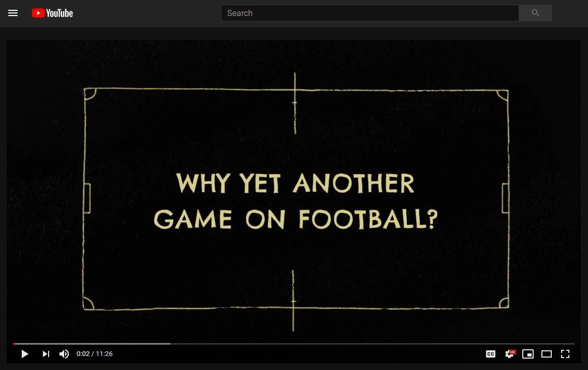The image size is (588, 370).
Task: Open the HD settings gear menu
Action: click(510, 354)
